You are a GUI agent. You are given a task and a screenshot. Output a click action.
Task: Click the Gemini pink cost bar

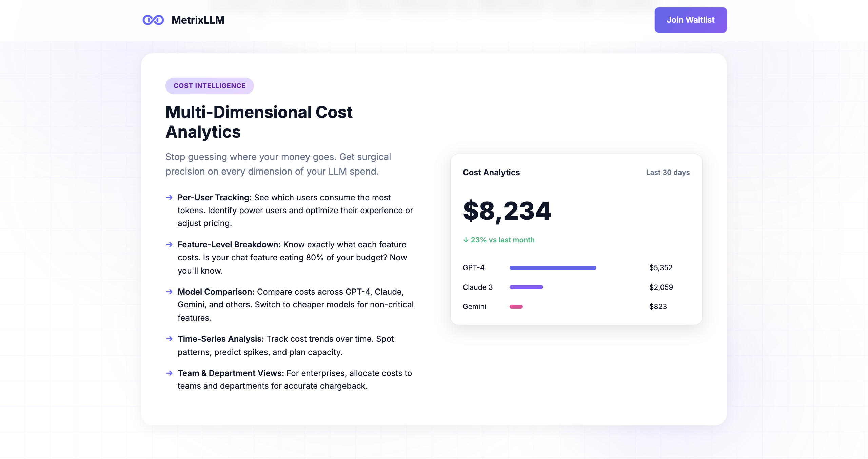coord(516,307)
